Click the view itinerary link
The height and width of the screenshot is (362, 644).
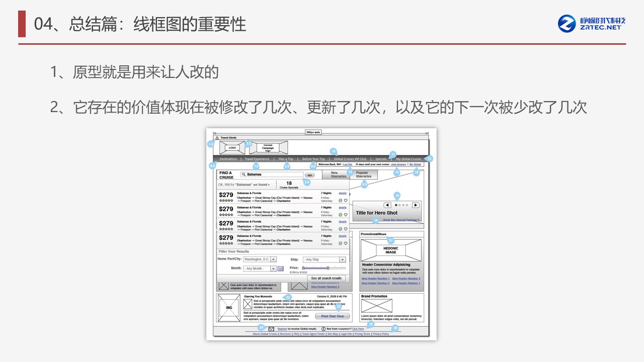398,164
